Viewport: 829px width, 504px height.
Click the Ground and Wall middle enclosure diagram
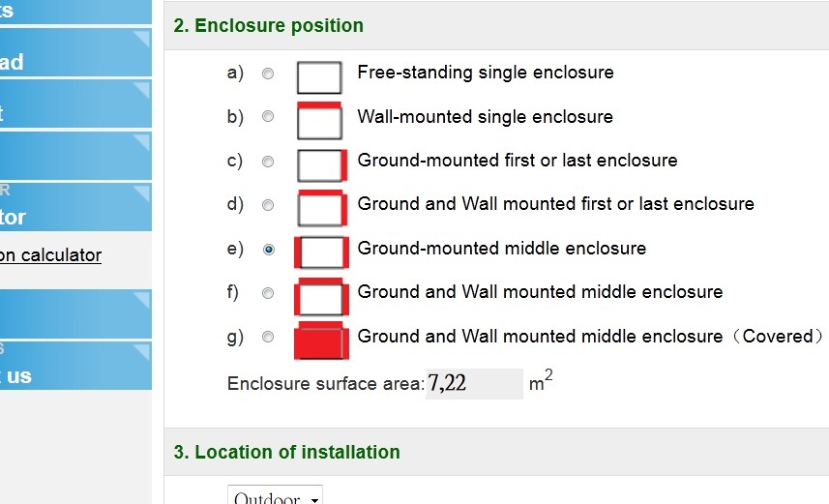click(320, 294)
